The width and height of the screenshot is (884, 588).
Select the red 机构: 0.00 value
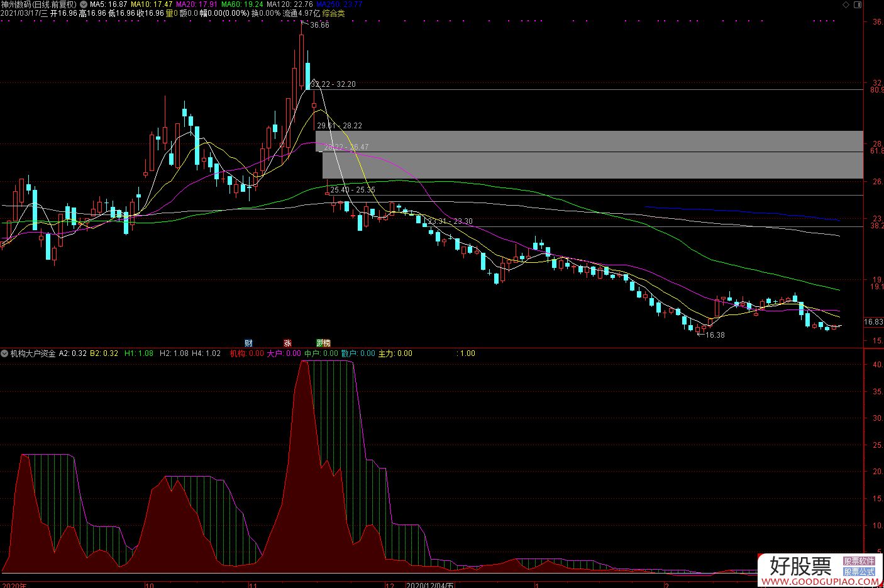[x=247, y=353]
